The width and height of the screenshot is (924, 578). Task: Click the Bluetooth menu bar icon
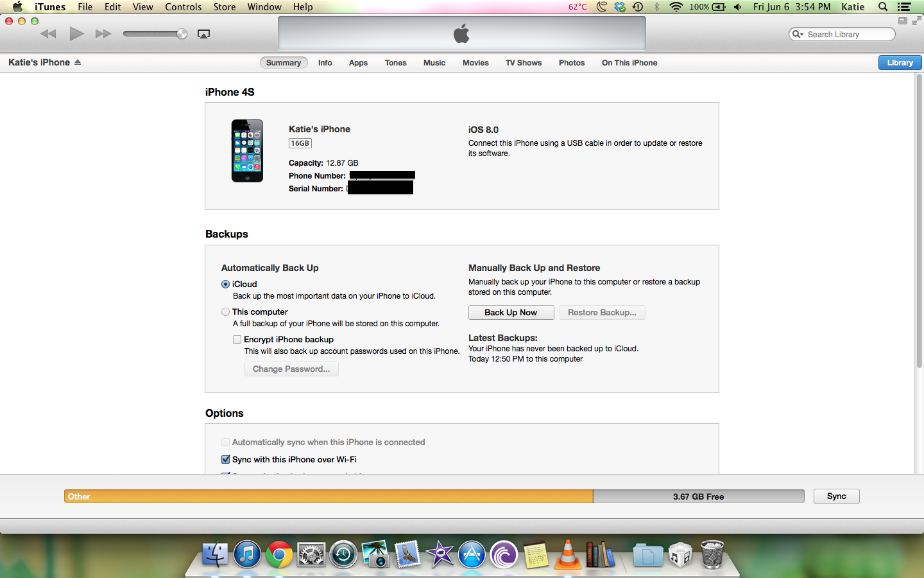pyautogui.click(x=656, y=7)
